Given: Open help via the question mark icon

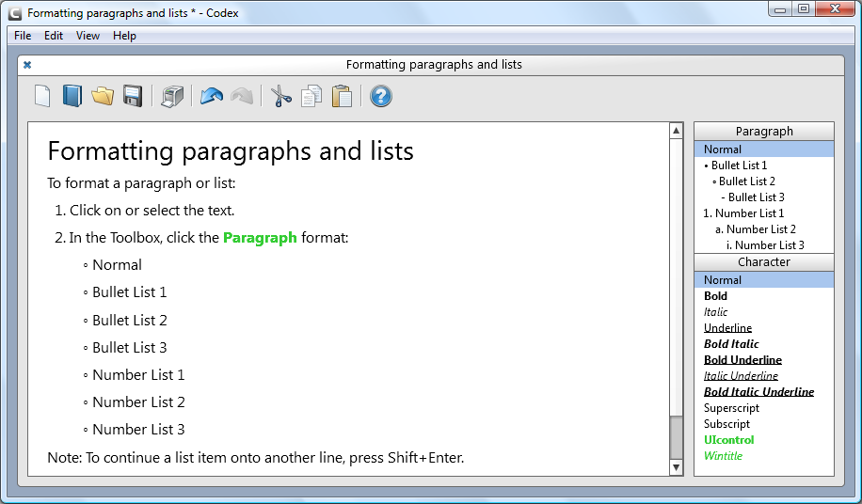Looking at the screenshot, I should point(381,96).
